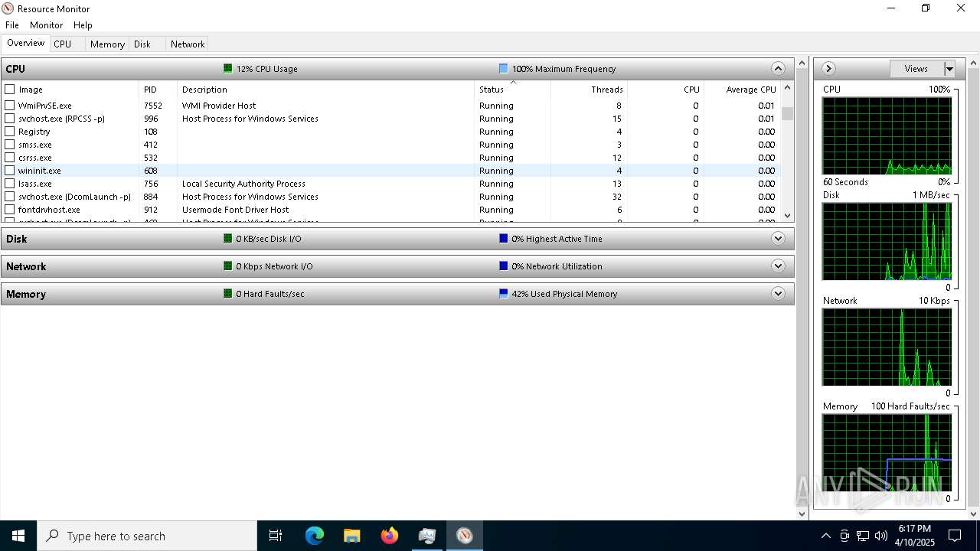
Task: Click the blue Used Physical Memory indicator
Action: pos(504,293)
